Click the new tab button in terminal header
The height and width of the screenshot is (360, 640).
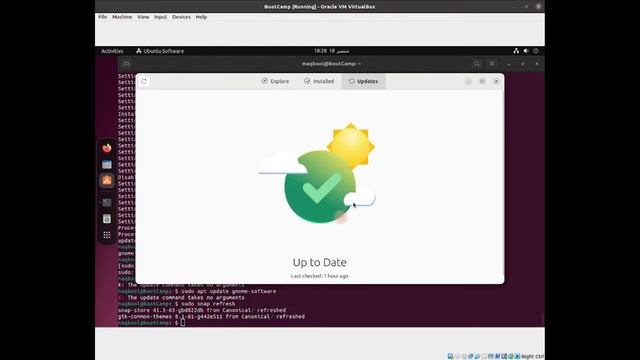pos(127,64)
